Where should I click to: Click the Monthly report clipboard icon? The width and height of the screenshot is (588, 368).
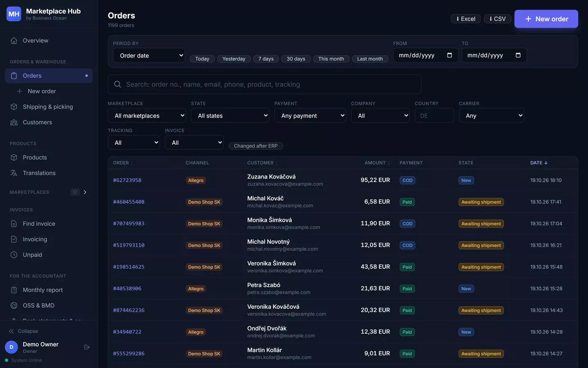pyautogui.click(x=14, y=290)
